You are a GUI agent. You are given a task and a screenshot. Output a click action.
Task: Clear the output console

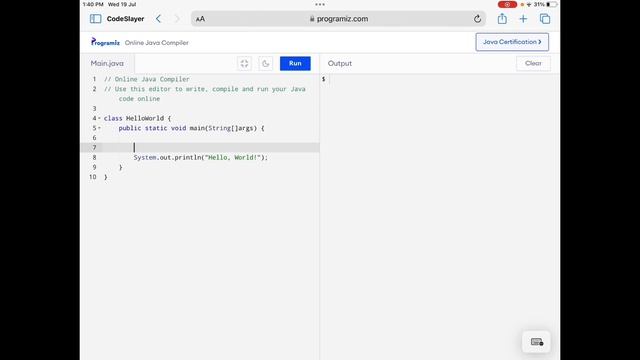click(x=533, y=63)
